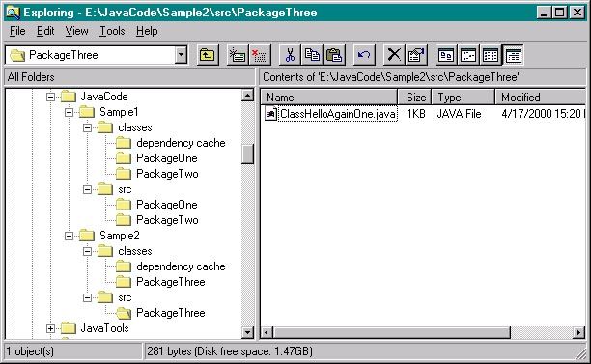Click the Map Network Drive icon
591x364 pixels.
pos(238,55)
